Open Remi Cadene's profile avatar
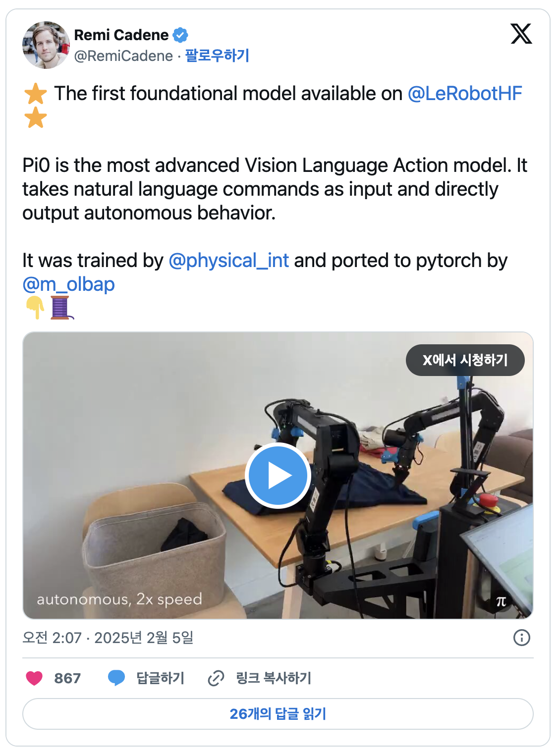The height and width of the screenshot is (756, 560). coord(46,45)
